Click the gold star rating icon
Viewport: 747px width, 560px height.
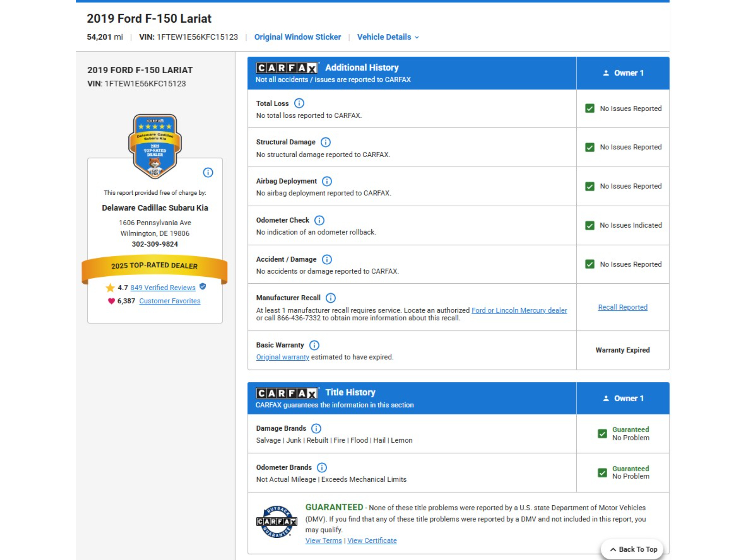pos(110,288)
